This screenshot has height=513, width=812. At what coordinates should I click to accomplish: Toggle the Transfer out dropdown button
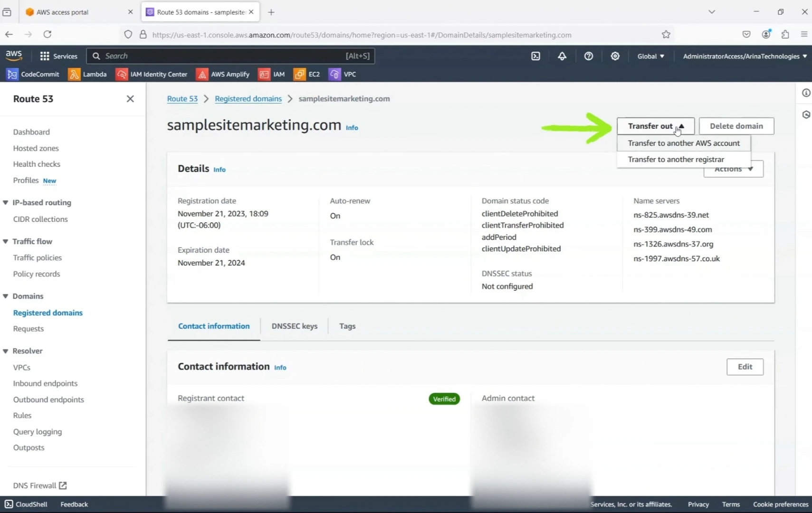(656, 126)
